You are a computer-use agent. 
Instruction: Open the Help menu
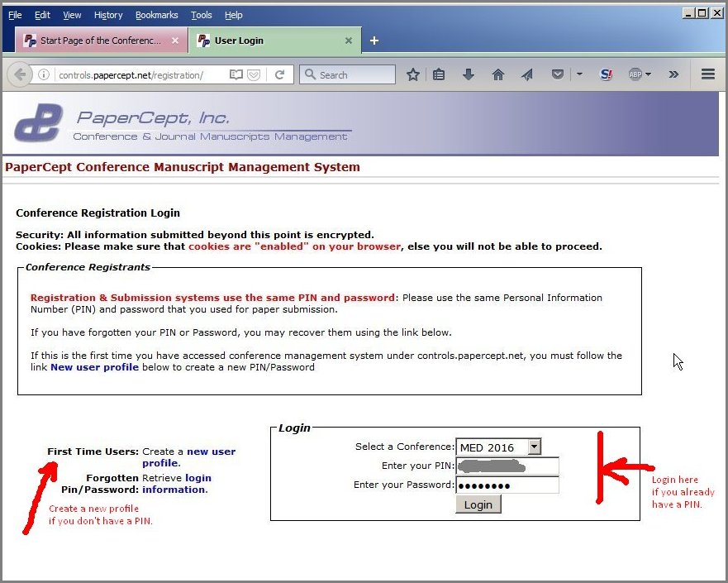pos(234,15)
